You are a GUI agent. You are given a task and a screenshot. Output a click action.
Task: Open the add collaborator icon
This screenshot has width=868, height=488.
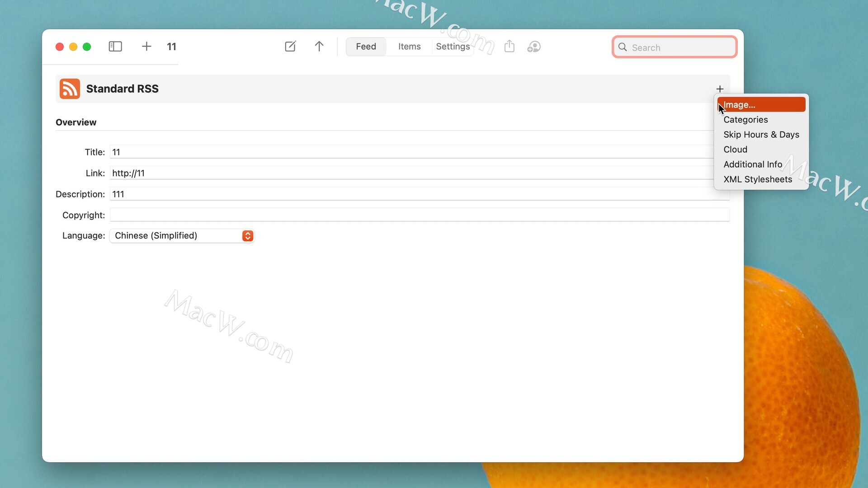pyautogui.click(x=534, y=47)
